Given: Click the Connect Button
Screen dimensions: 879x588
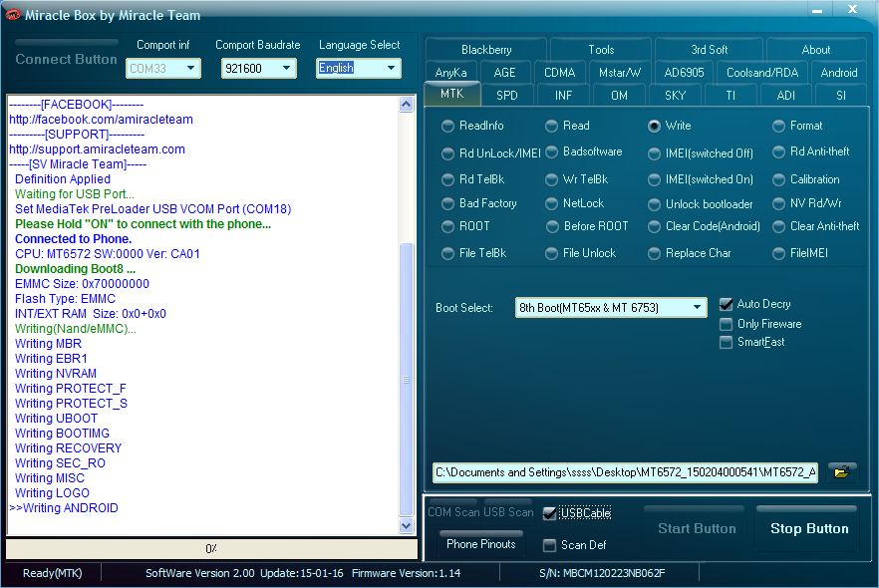Looking at the screenshot, I should (66, 59).
